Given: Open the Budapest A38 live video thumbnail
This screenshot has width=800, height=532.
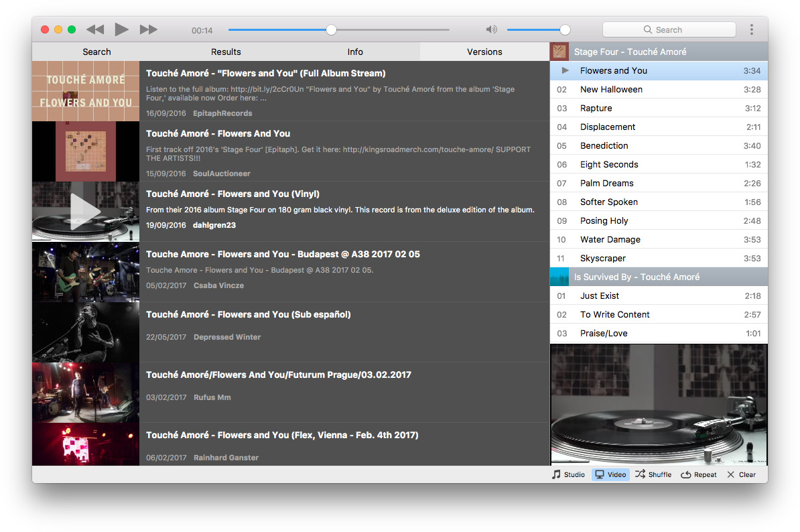Looking at the screenshot, I should tap(86, 272).
